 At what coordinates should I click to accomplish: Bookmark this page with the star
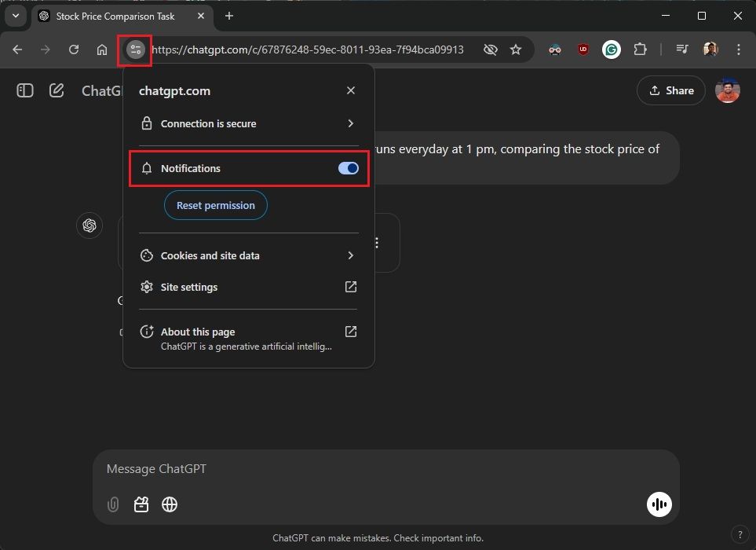516,49
